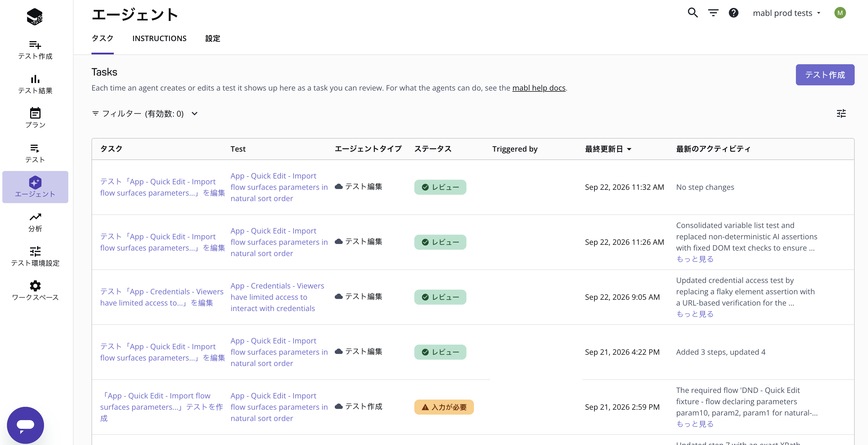This screenshot has width=868, height=445.
Task: Select エージェント in the sidebar
Action: [x=35, y=187]
